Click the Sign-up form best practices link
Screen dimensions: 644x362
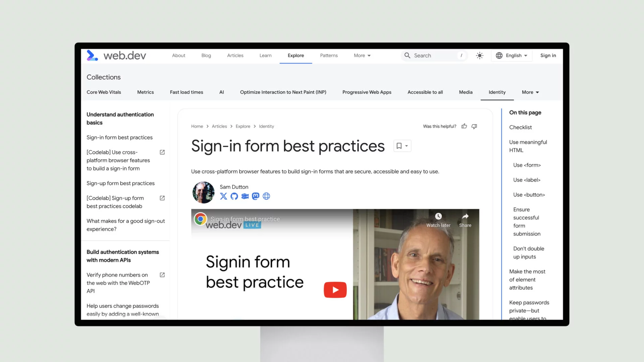120,183
